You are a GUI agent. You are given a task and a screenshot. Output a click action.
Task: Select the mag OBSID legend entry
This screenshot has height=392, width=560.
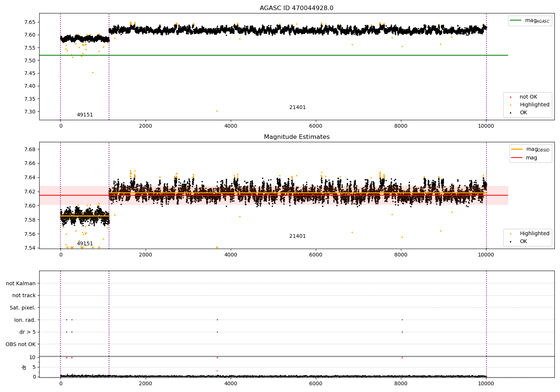(x=531, y=149)
